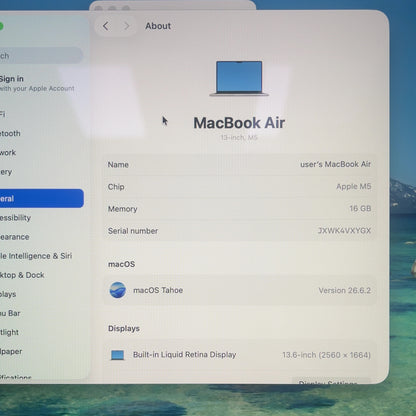416x416 pixels.
Task: Open the Network sidebar item
Action: (8, 153)
